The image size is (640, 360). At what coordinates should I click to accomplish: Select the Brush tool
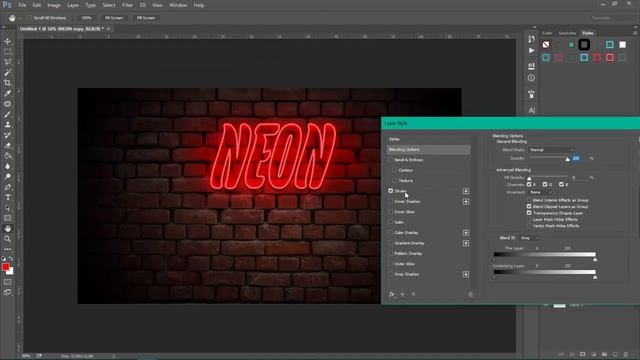[x=8, y=114]
